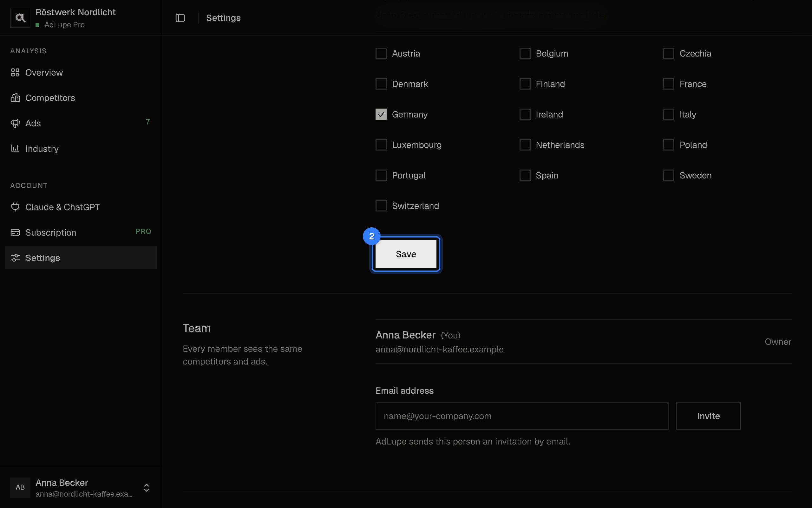Click the Competitors buildings icon
The height and width of the screenshot is (508, 812).
coord(15,98)
